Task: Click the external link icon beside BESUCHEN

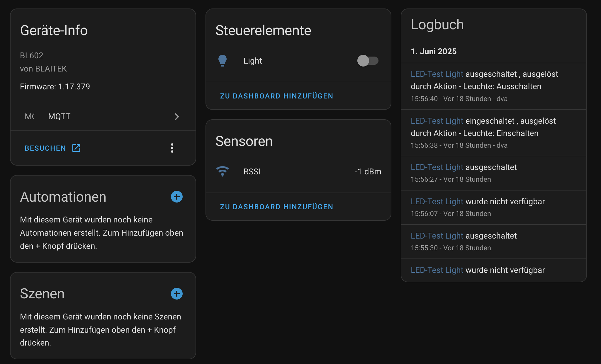Action: click(76, 148)
